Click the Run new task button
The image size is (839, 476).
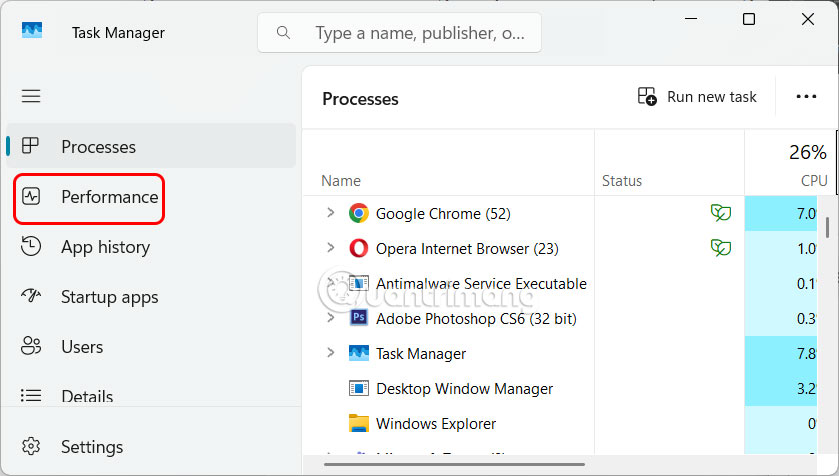[697, 97]
